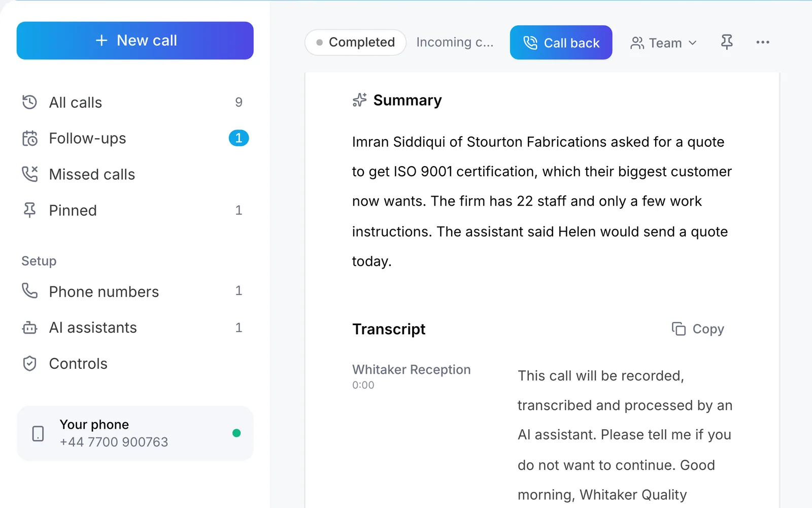Click the phone icon inside Call back
The height and width of the screenshot is (508, 812).
[530, 43]
